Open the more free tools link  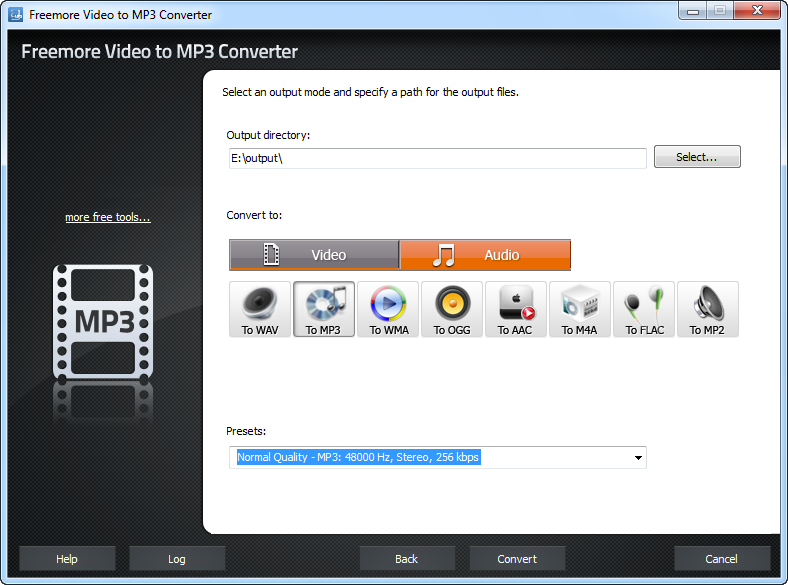coord(108,217)
